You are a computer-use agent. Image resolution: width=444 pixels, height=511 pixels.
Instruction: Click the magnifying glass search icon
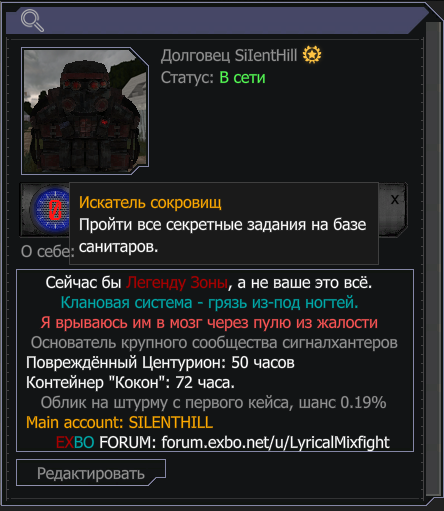click(32, 21)
